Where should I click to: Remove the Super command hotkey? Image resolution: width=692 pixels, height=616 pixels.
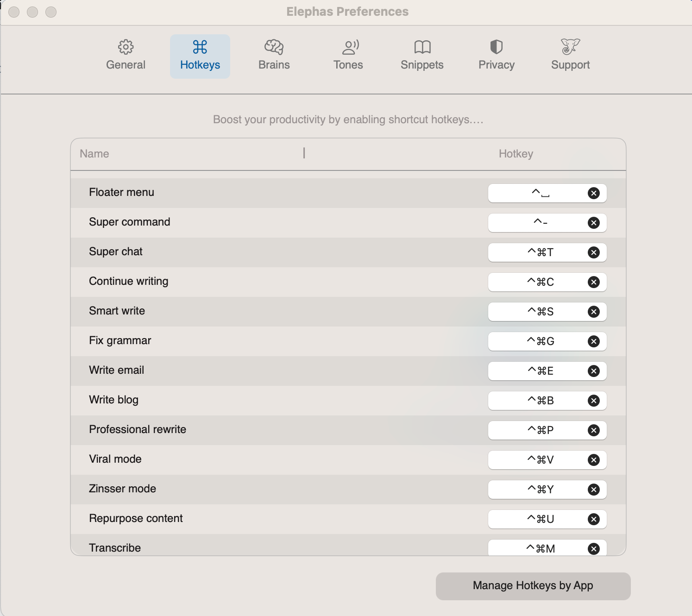click(594, 223)
